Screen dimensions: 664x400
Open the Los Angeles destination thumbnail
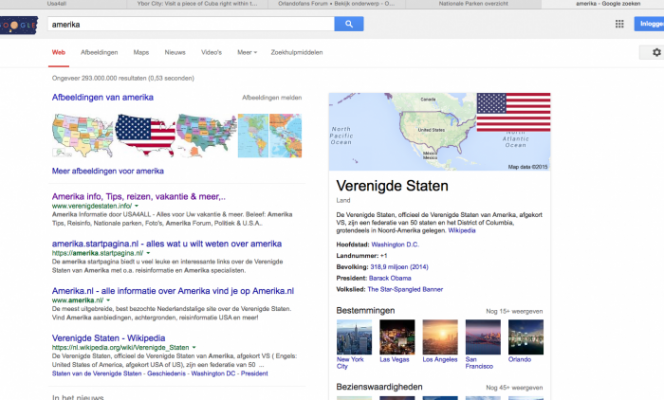point(440,337)
